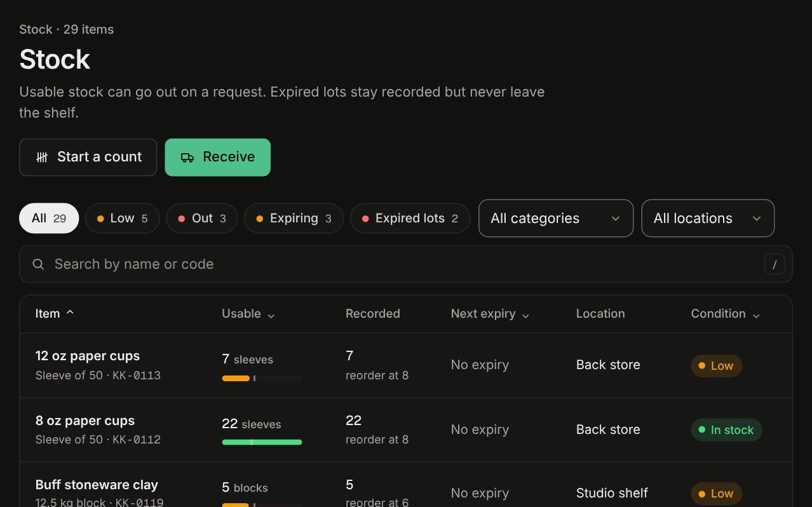Click the magnifier icon in search bar
This screenshot has width=812, height=507.
click(38, 264)
